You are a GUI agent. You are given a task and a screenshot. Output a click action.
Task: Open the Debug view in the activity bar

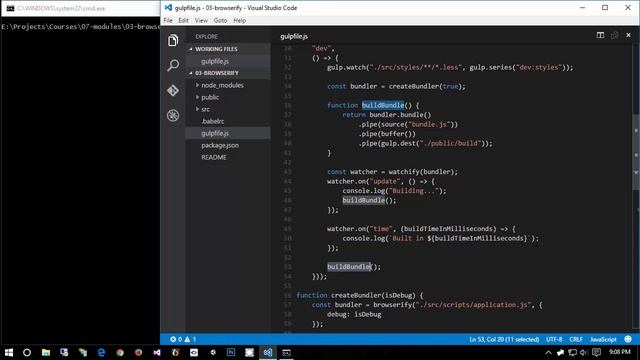[x=173, y=116]
